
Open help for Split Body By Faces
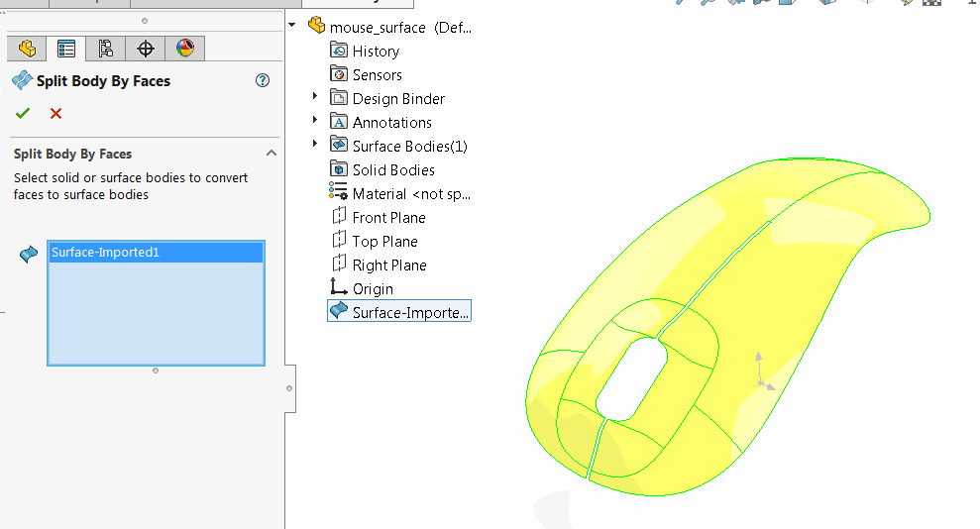coord(263,80)
